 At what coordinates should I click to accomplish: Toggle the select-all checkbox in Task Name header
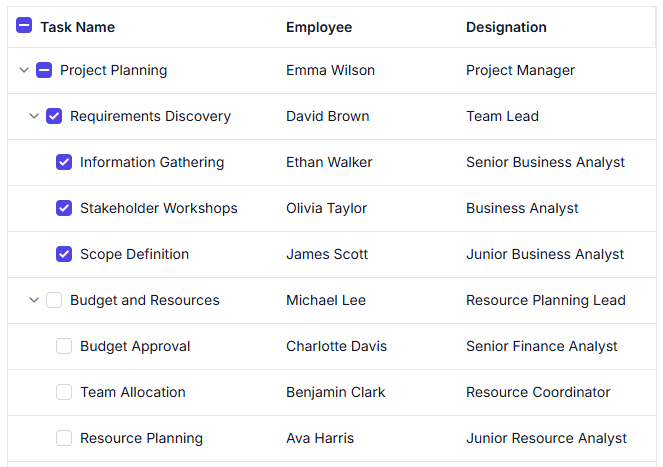click(24, 25)
